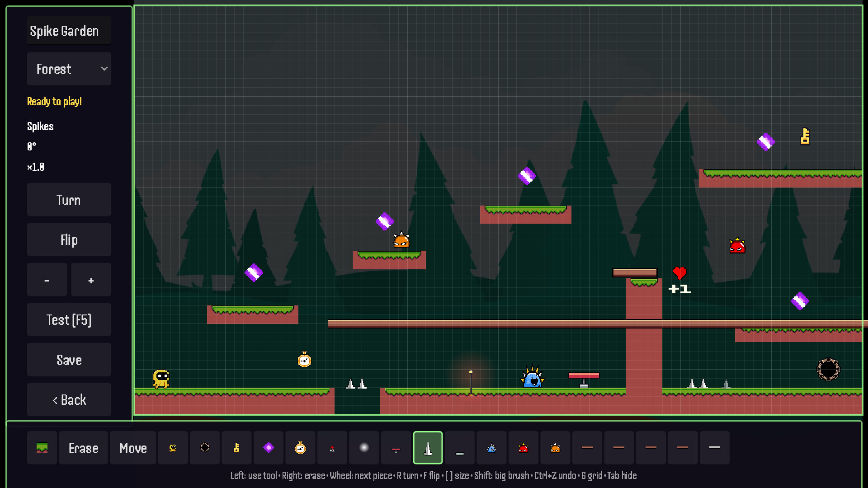
Task: Click the 'Spikes' selected piece label
Action: tap(40, 126)
